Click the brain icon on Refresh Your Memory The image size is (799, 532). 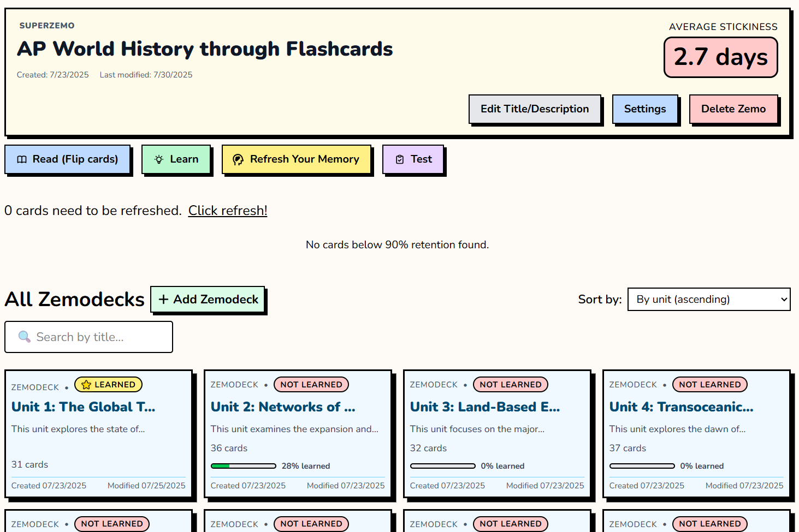point(238,159)
